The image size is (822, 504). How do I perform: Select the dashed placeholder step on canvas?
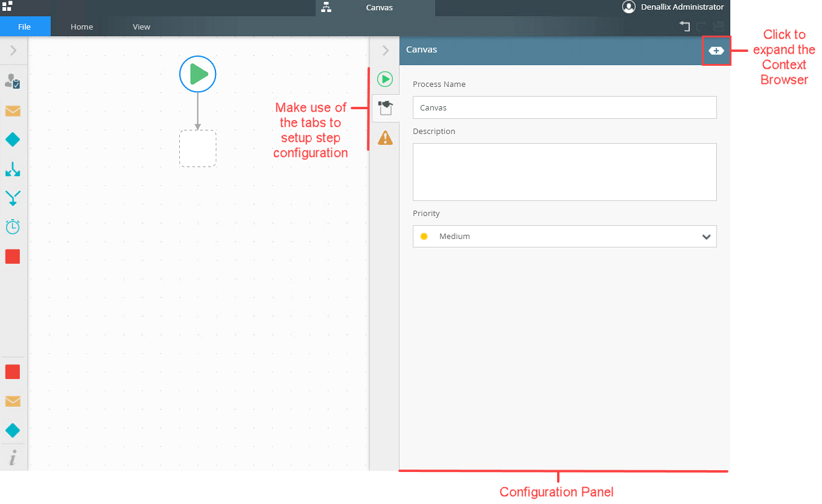tap(198, 148)
